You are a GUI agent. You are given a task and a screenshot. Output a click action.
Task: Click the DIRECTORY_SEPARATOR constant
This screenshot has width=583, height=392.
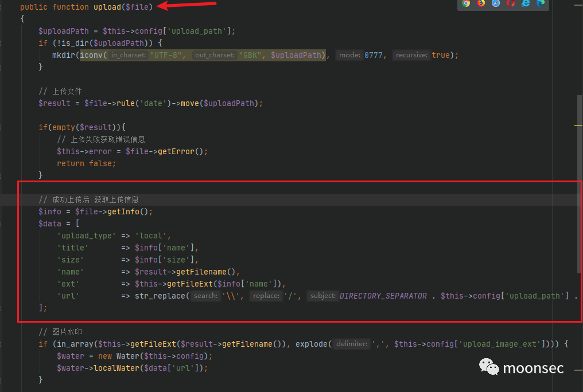[383, 296]
